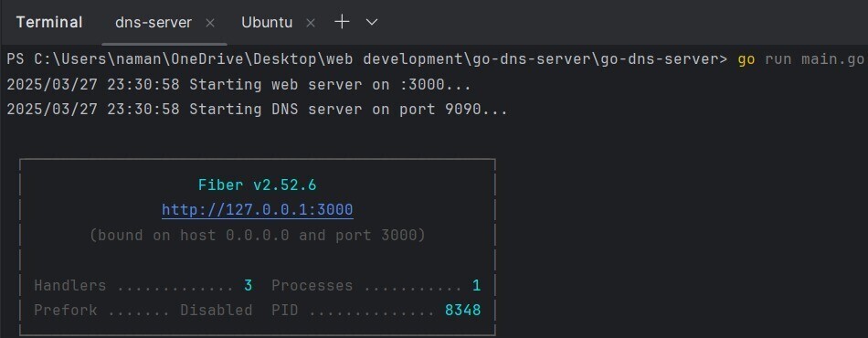The height and width of the screenshot is (338, 868).
Task: Click the Fiber v2.52.6 banner title
Action: 258,185
